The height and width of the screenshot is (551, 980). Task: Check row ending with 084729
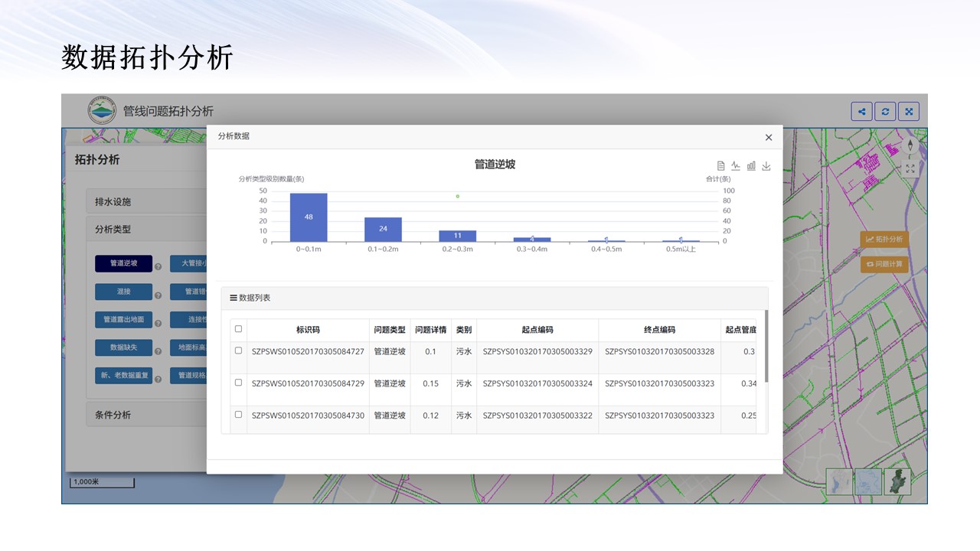tap(238, 383)
